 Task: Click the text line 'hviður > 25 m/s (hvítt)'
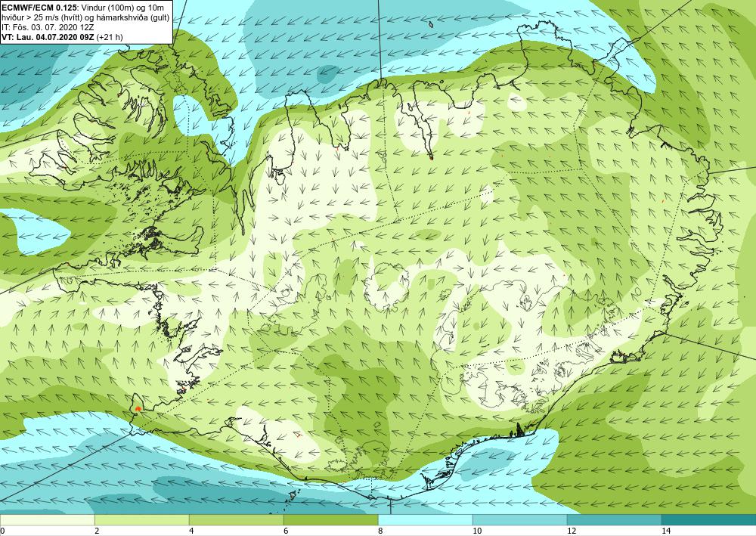pyautogui.click(x=40, y=18)
